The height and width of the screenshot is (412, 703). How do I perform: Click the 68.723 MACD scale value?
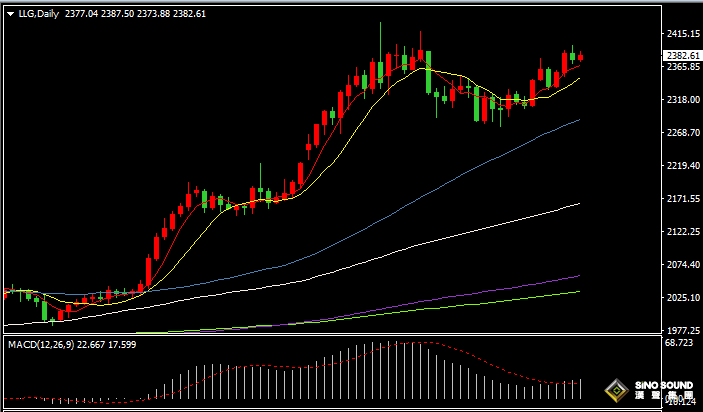point(677,343)
